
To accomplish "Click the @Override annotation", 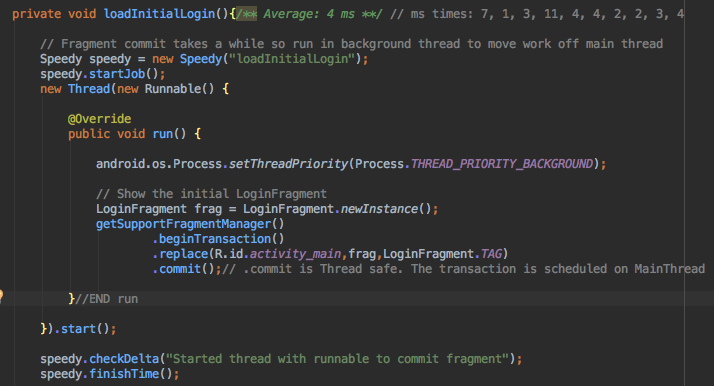I will coord(100,119).
